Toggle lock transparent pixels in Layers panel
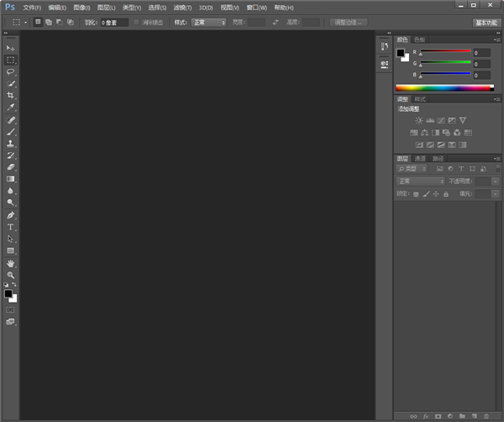The height and width of the screenshot is (422, 504). pyautogui.click(x=416, y=194)
